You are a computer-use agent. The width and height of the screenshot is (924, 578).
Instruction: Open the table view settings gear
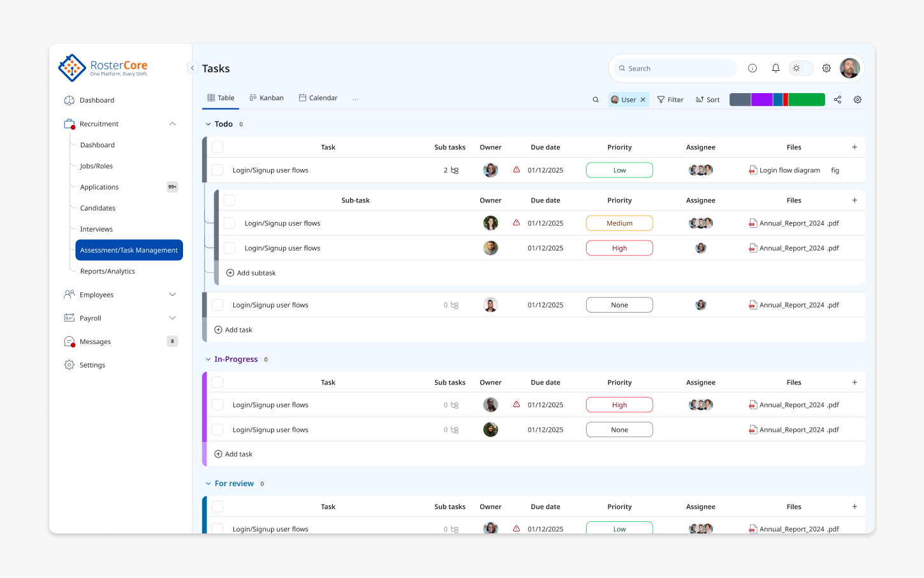[858, 100]
